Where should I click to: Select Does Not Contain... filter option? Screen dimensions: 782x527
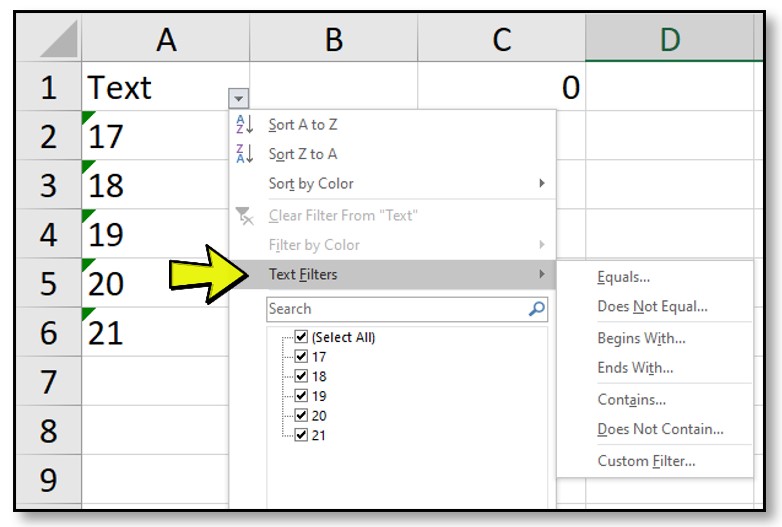[660, 429]
